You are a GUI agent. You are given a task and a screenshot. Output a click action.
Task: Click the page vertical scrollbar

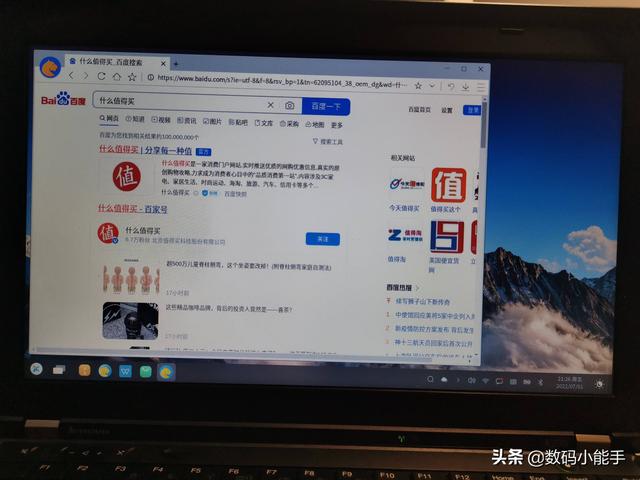pos(484,127)
